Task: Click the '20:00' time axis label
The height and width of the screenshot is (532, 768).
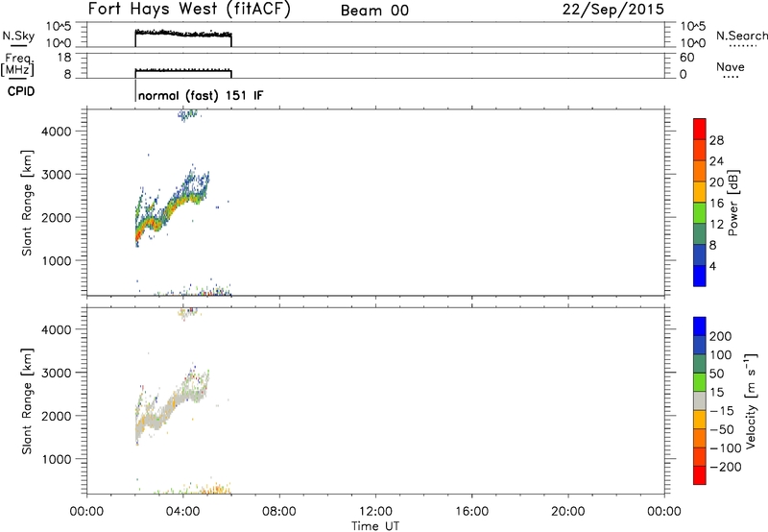Action: tap(568, 512)
